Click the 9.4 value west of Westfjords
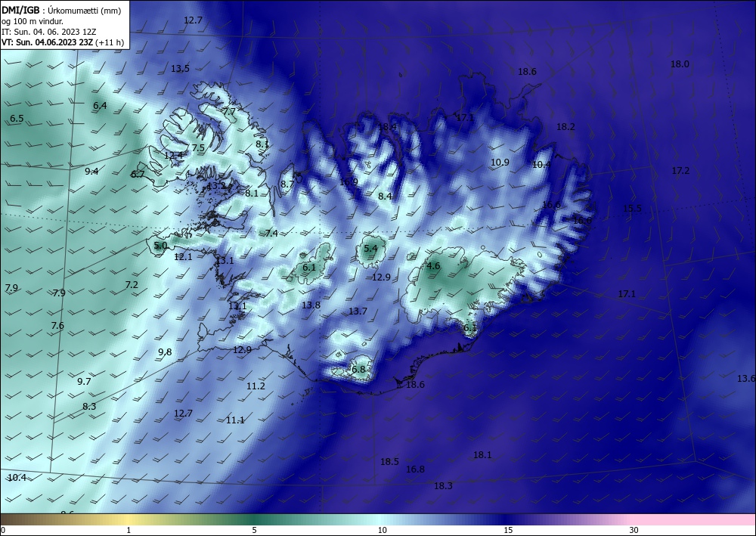Image resolution: width=756 pixels, height=536 pixels. click(x=91, y=171)
